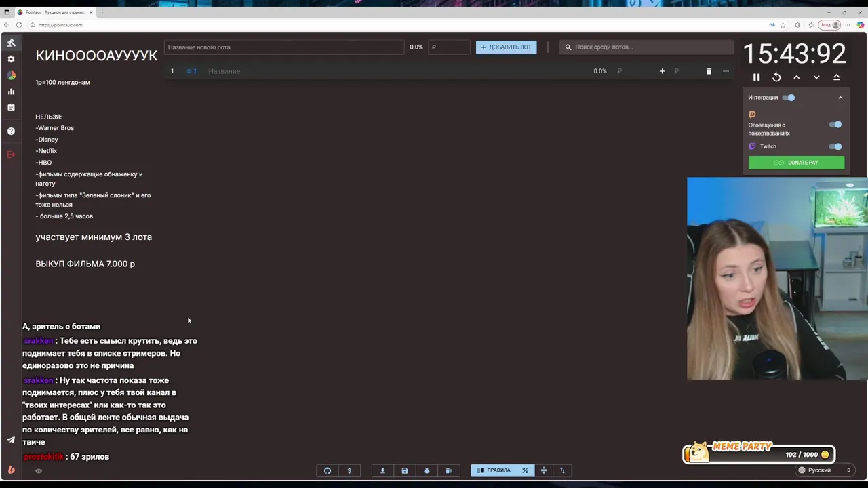Open the Русский language dropdown
Screen dimensions: 868x488
point(824,470)
